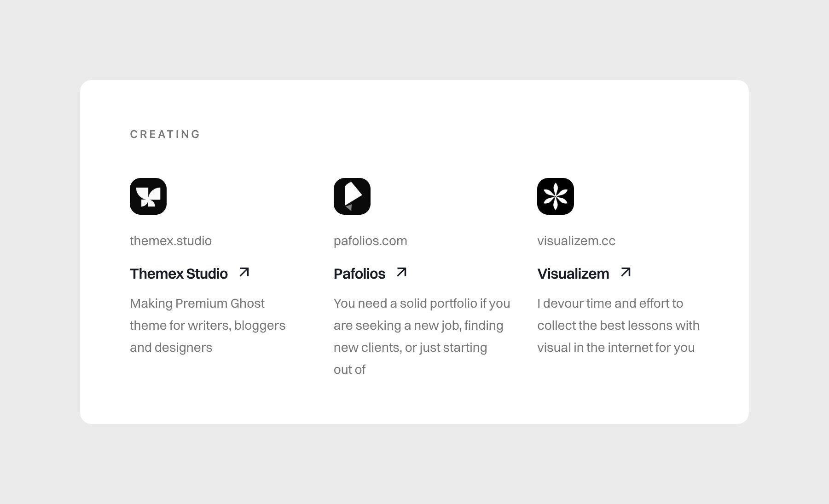Click the Visualizem asterisk flower logo icon

556,196
